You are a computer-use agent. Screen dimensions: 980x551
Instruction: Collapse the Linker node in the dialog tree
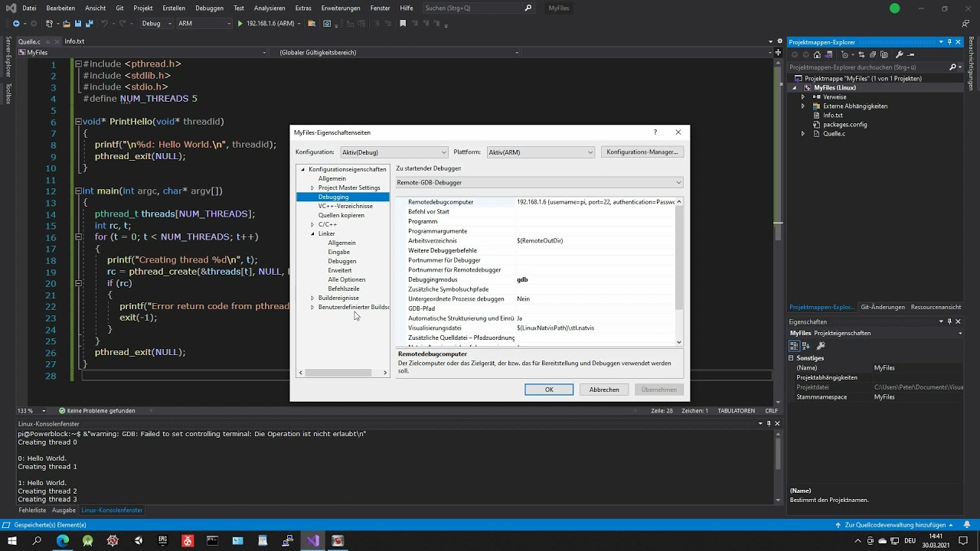tap(312, 233)
